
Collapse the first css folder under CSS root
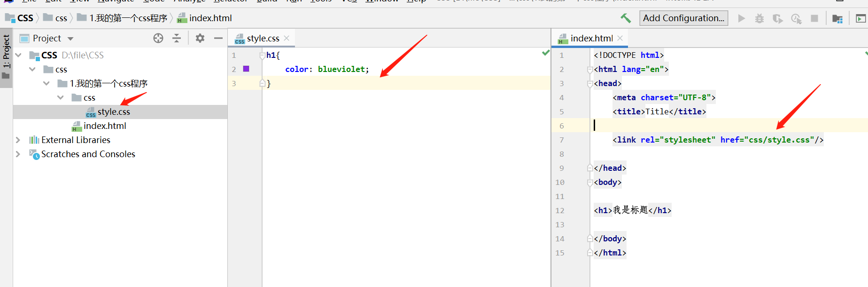coord(32,69)
